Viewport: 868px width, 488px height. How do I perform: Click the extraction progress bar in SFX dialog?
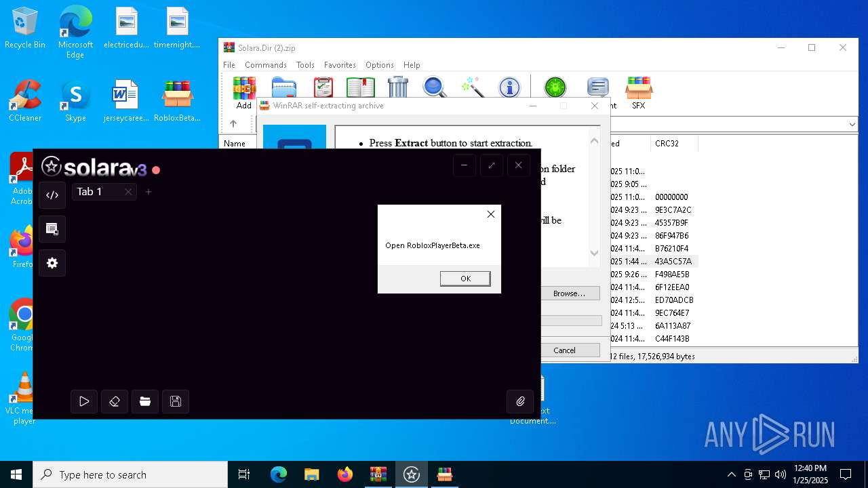[x=571, y=321]
